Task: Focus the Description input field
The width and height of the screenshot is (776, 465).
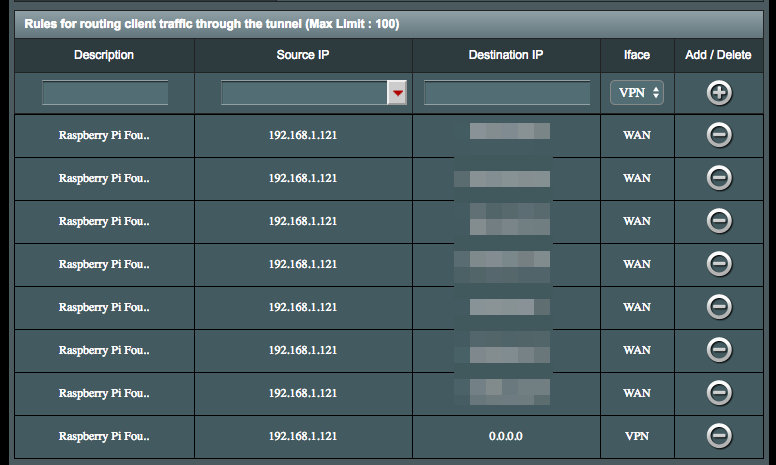Action: 105,93
